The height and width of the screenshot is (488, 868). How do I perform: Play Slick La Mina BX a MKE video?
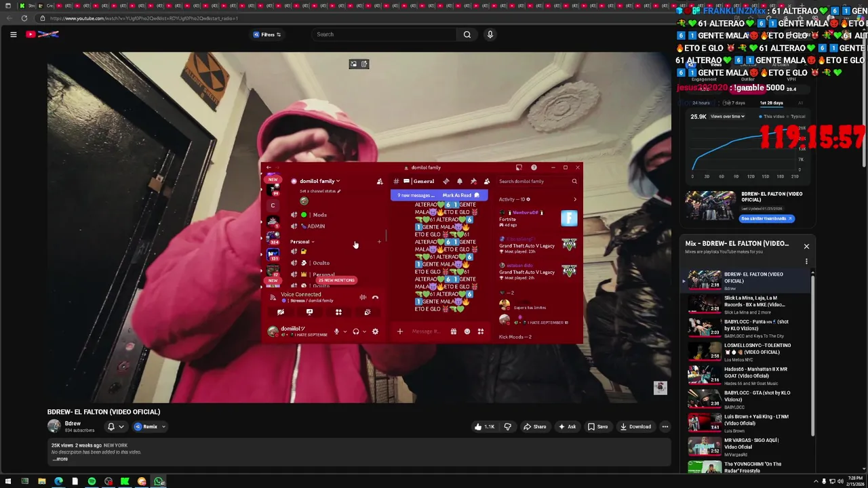pos(746,304)
